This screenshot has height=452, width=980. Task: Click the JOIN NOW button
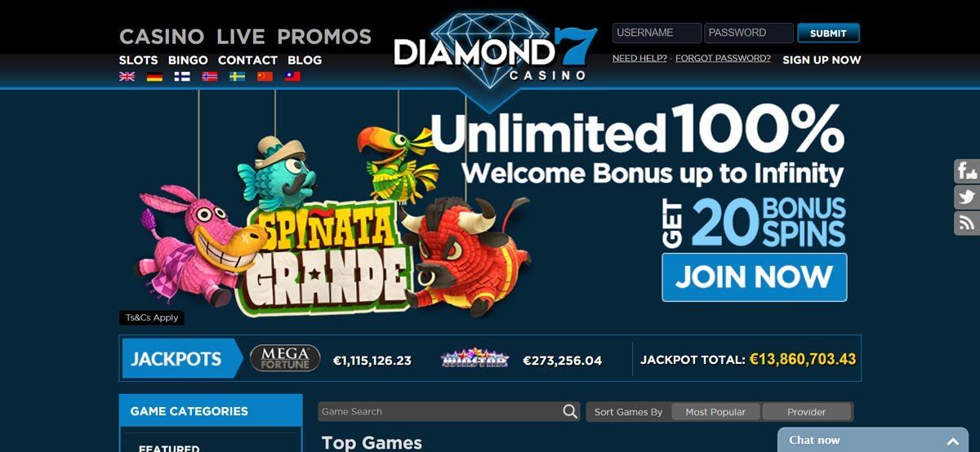point(755,277)
